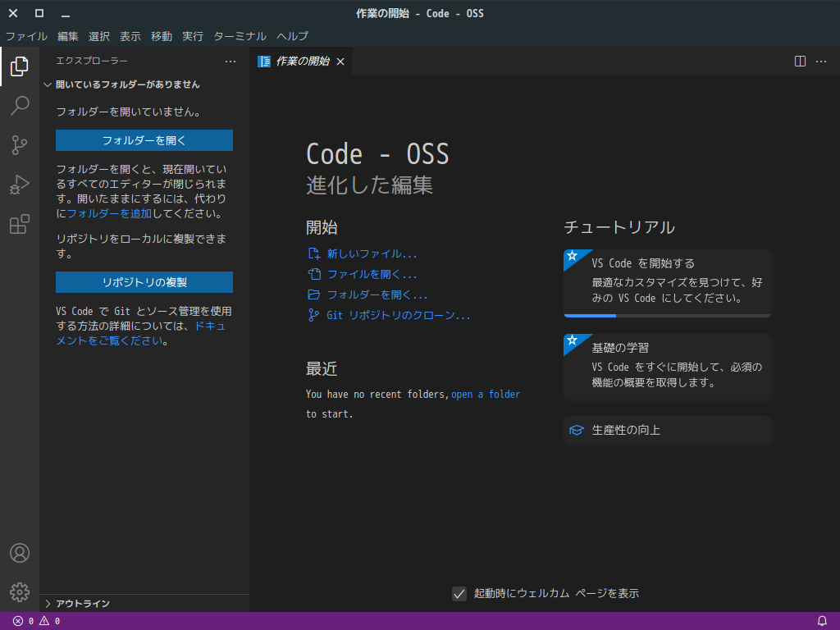
Task: Open the 生産性の向上 tutorial card
Action: [x=667, y=430]
